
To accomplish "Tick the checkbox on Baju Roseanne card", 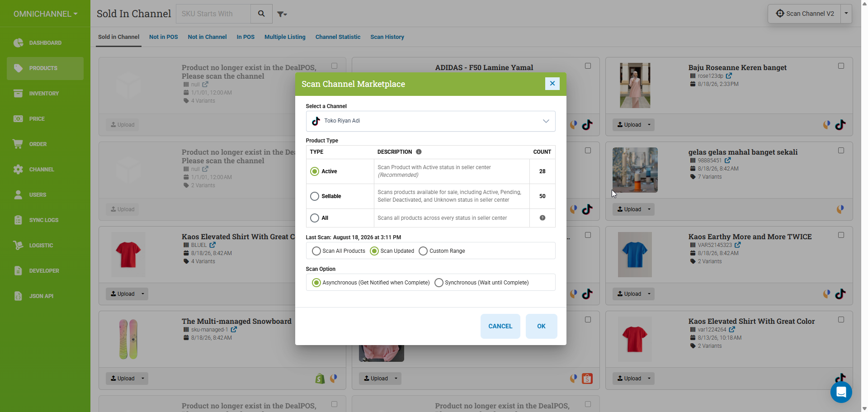I will point(841,66).
